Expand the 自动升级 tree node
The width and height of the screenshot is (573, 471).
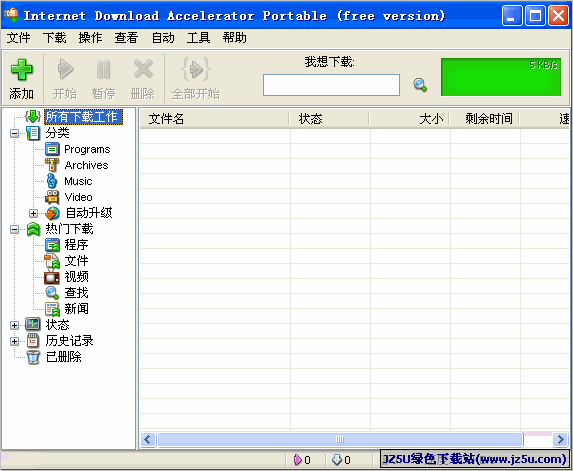tap(33, 213)
